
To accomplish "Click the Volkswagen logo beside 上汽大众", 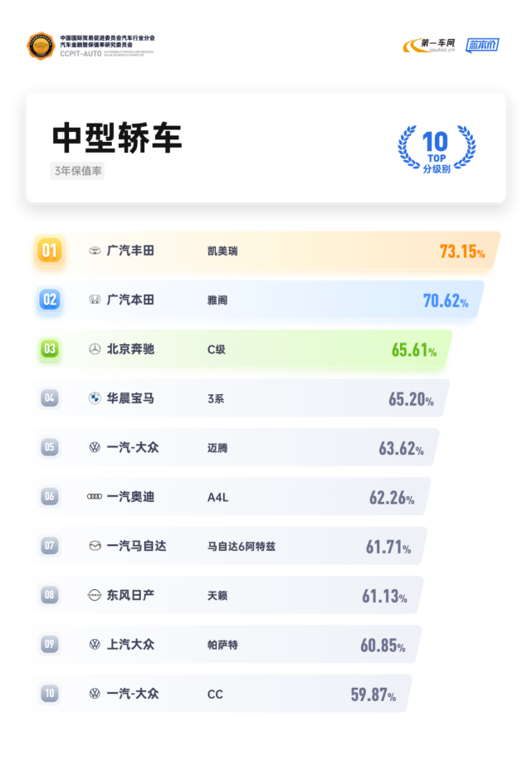I will pyautogui.click(x=95, y=644).
